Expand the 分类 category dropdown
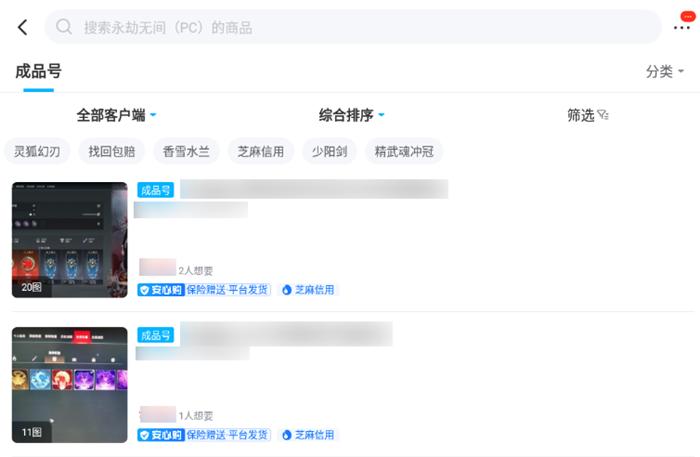 [x=665, y=72]
